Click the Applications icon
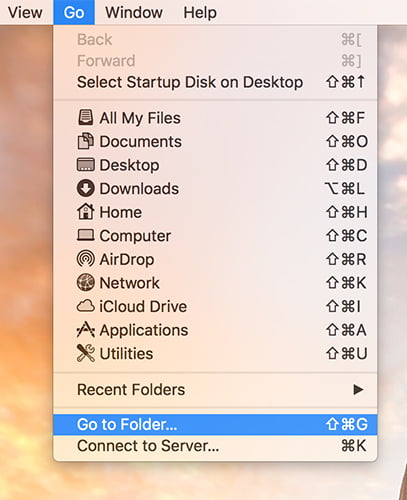The height and width of the screenshot is (500, 407). pyautogui.click(x=86, y=330)
